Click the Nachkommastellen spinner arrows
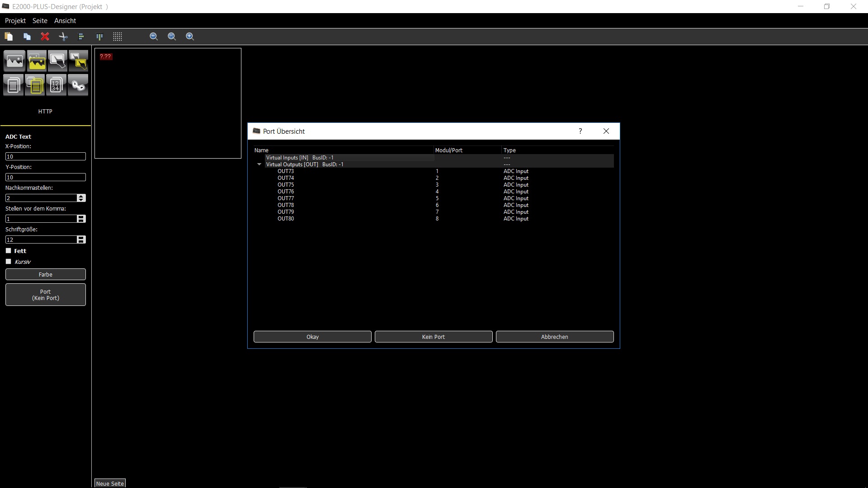This screenshot has height=488, width=868. pos(81,198)
